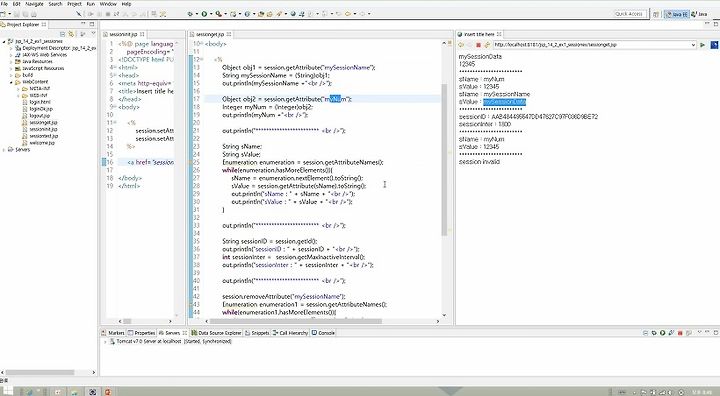Open the File menu

click(x=4, y=4)
